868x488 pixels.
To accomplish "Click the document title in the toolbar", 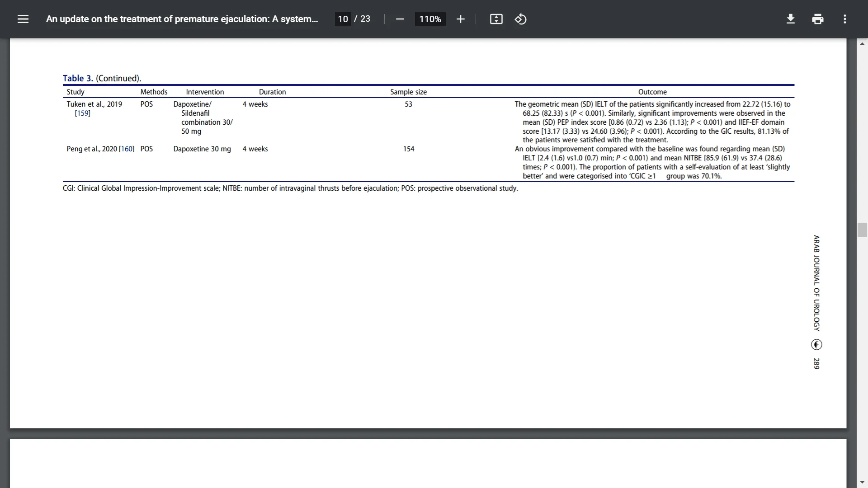I will (x=182, y=19).
